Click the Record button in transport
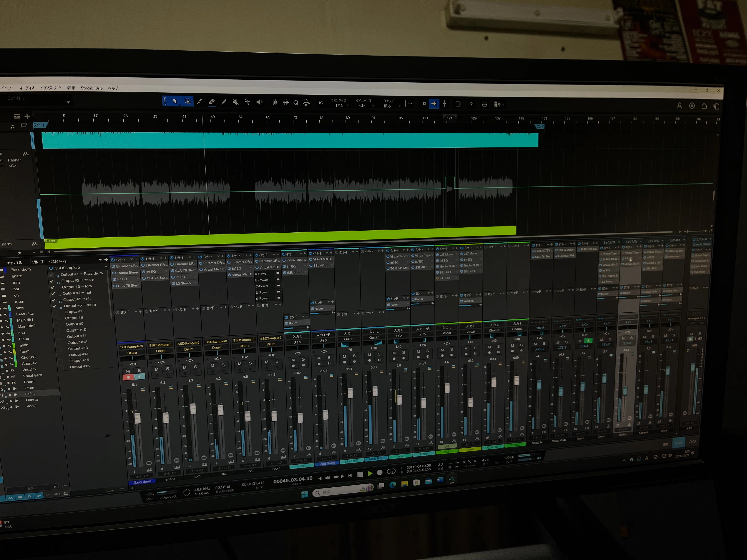Viewport: 747px width, 560px height. coord(380,473)
